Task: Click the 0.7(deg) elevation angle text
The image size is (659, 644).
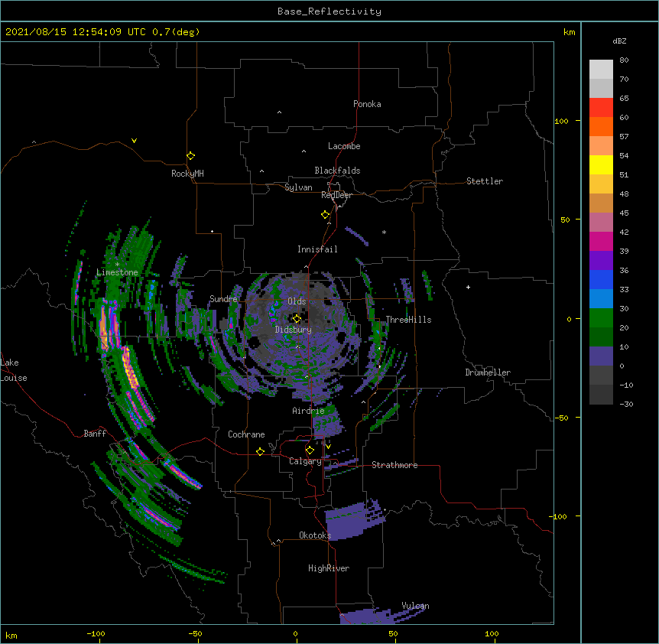Action: (x=176, y=32)
